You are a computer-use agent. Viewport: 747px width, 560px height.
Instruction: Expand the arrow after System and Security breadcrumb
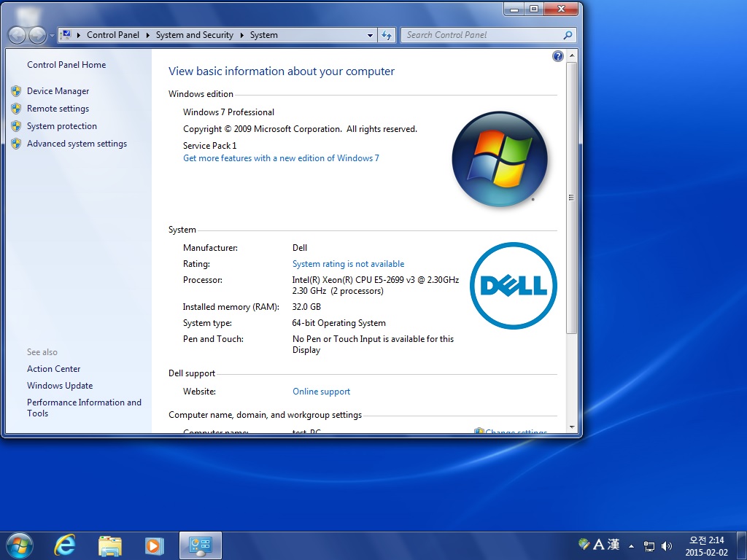tap(242, 35)
